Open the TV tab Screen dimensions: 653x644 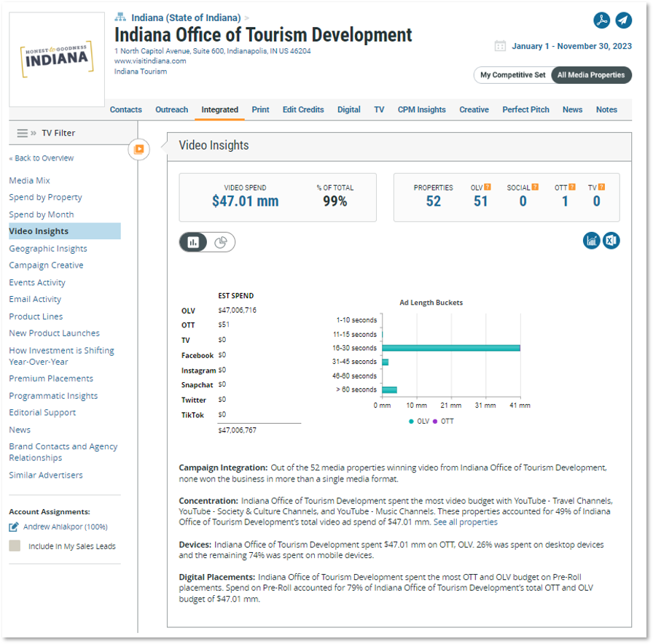coord(379,109)
